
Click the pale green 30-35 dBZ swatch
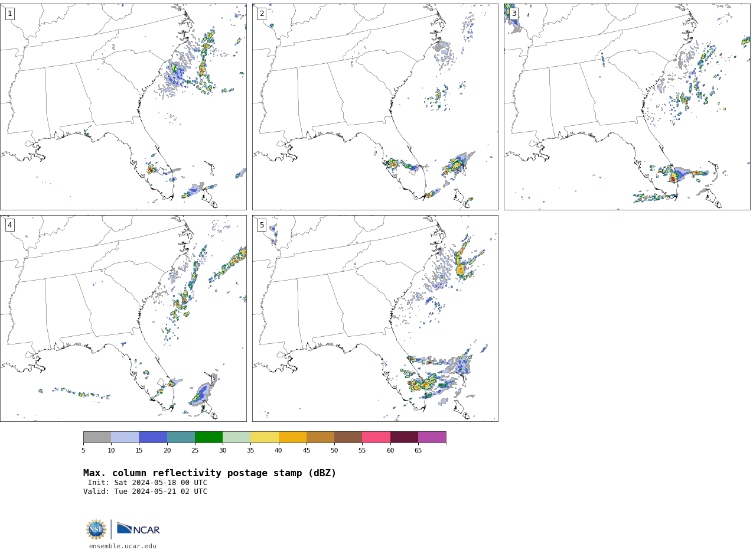click(x=236, y=437)
